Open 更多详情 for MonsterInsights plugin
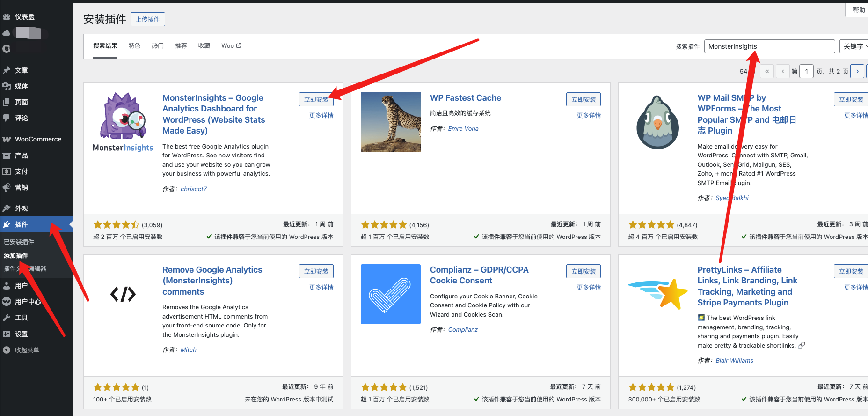This screenshot has width=868, height=416. (321, 115)
